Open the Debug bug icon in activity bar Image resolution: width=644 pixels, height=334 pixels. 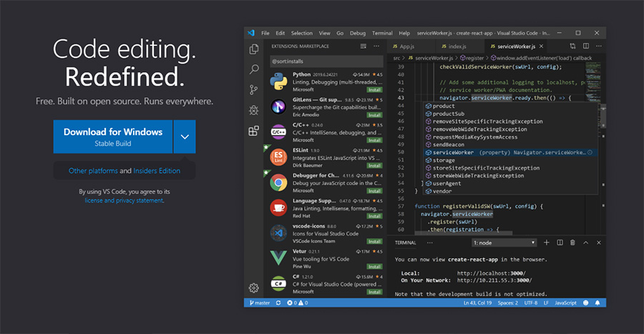(254, 110)
